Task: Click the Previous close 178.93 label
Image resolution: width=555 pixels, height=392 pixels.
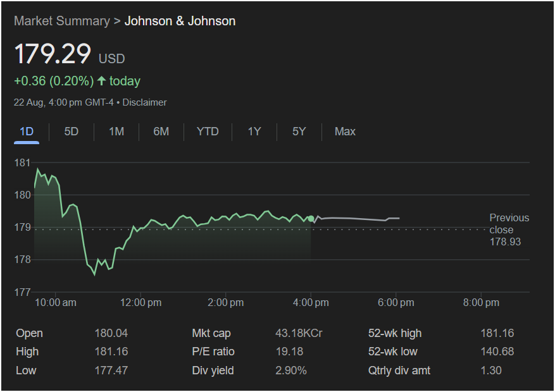Action: pyautogui.click(x=508, y=230)
